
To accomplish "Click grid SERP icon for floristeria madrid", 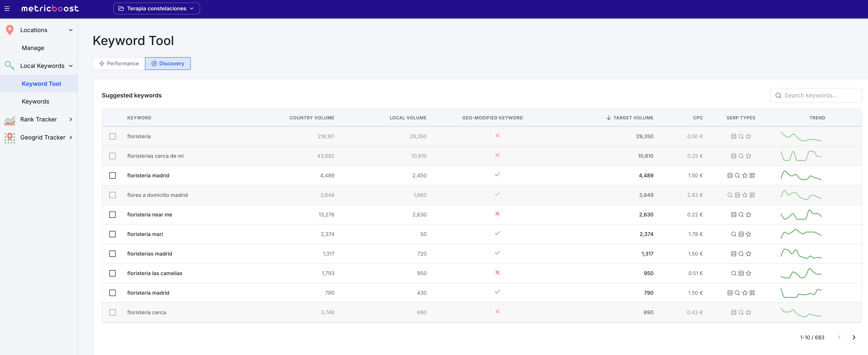I will [752, 176].
